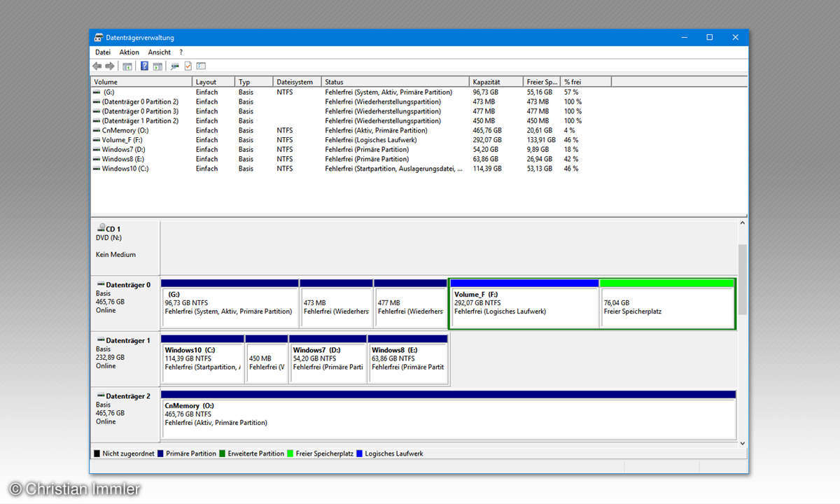Click the scroll-up arrow of disk view
840x504 pixels.
(x=743, y=223)
